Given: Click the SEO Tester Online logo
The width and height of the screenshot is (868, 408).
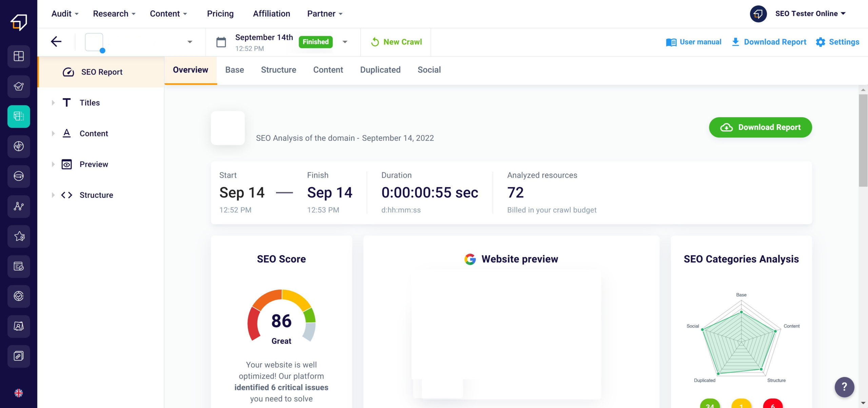Looking at the screenshot, I should pos(19,22).
